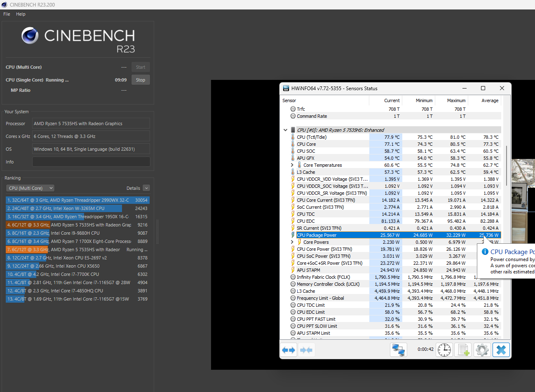Select ranking entry 5 Core i9-9880H
The width and height of the screenshot is (535, 392).
pyautogui.click(x=77, y=233)
